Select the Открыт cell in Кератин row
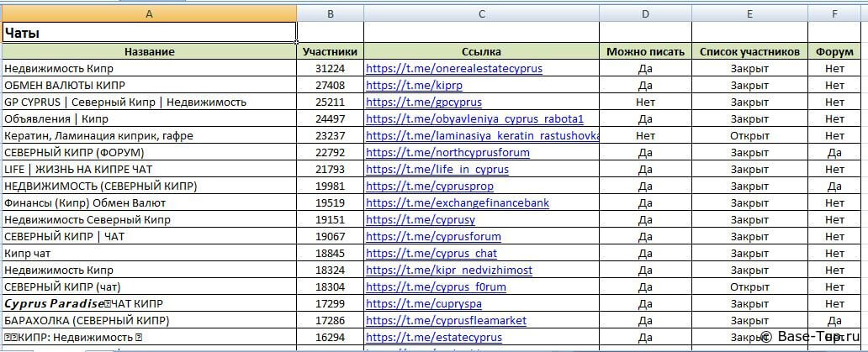Screen dimensions: 868x352 (x=749, y=136)
